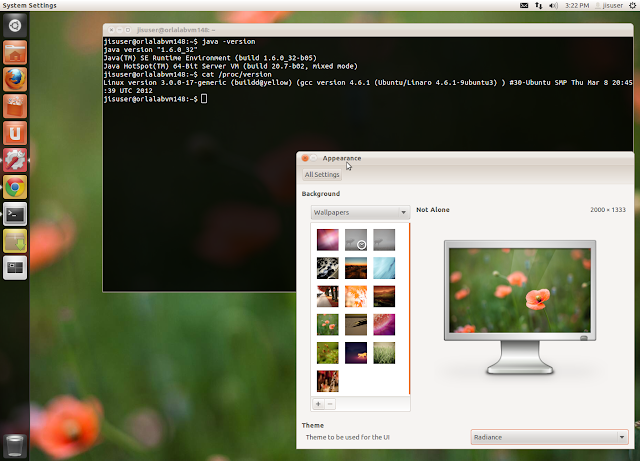Expand the Wallpapers source dropdown
The image size is (640, 461).
click(x=360, y=212)
